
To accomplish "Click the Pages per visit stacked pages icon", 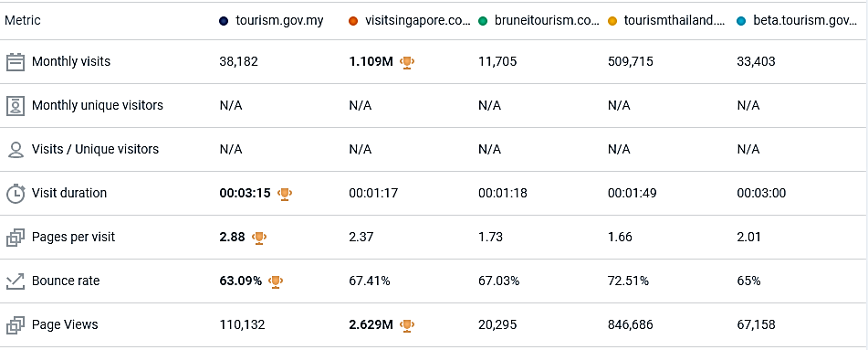I will coord(16,238).
